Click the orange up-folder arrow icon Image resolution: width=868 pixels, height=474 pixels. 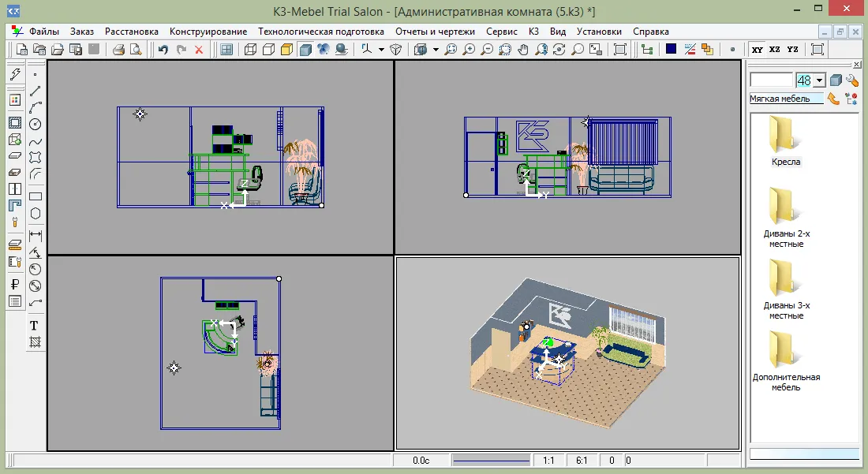pyautogui.click(x=833, y=99)
